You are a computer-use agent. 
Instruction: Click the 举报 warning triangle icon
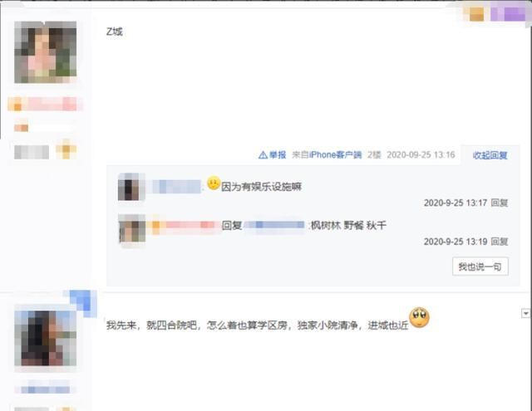263,154
